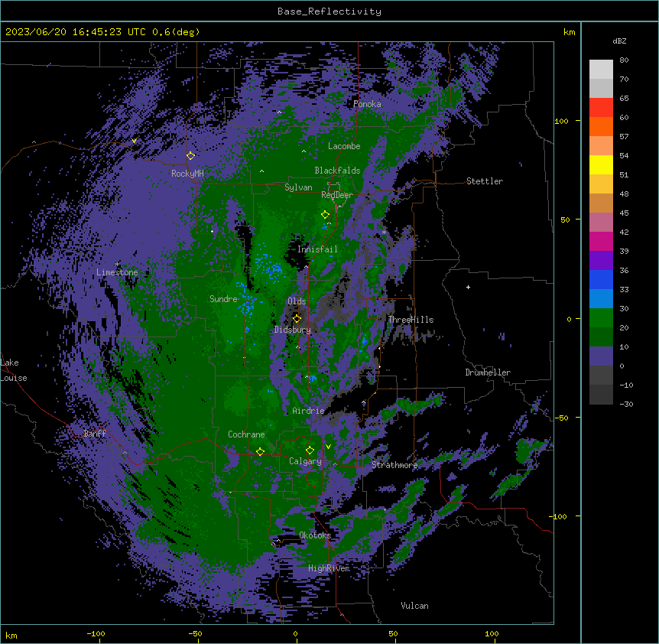Click the asterisk marker above Limestone
Screen dimensions: 659x644
pyautogui.click(x=117, y=264)
